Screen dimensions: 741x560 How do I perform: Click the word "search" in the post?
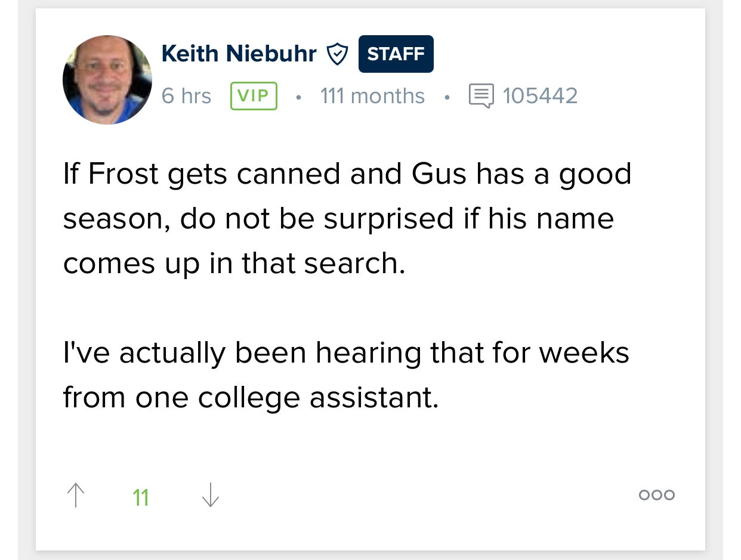(x=352, y=264)
